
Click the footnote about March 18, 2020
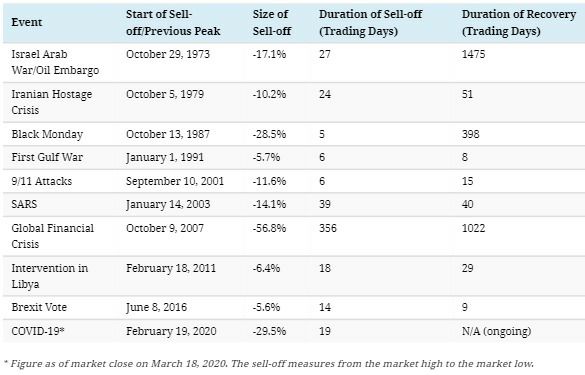269,363
